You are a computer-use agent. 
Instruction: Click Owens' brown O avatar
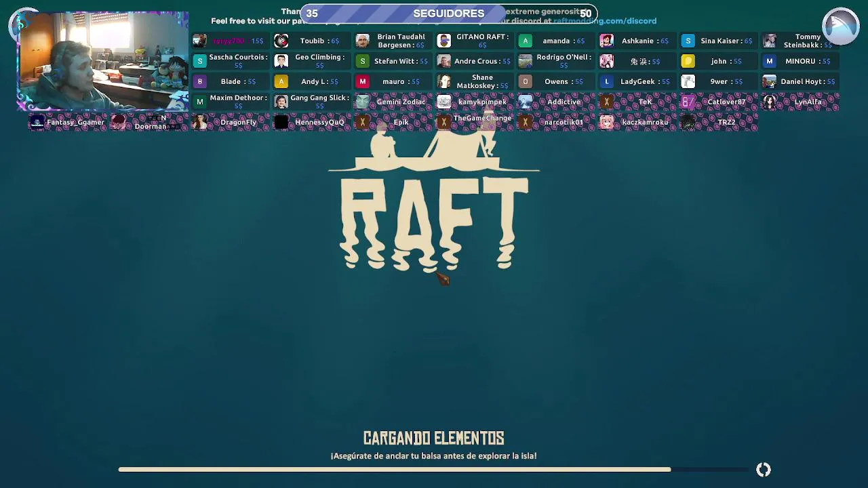pyautogui.click(x=526, y=81)
